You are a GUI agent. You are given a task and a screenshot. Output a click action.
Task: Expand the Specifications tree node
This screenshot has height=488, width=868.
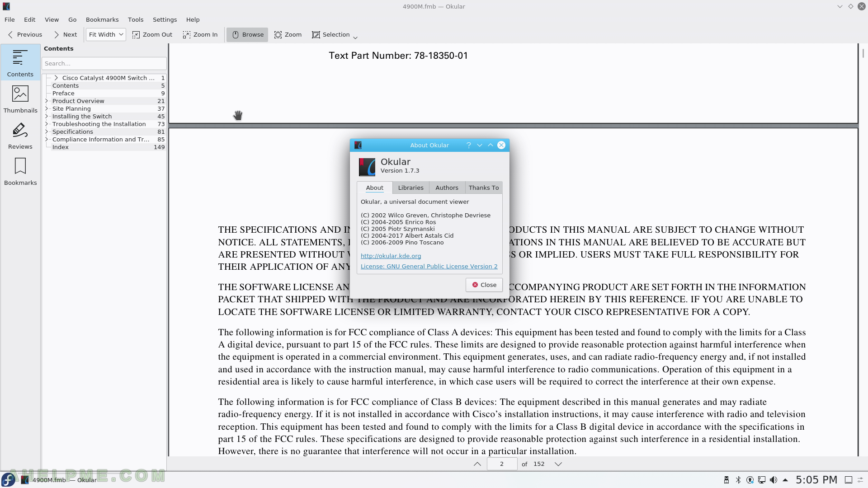coord(47,131)
